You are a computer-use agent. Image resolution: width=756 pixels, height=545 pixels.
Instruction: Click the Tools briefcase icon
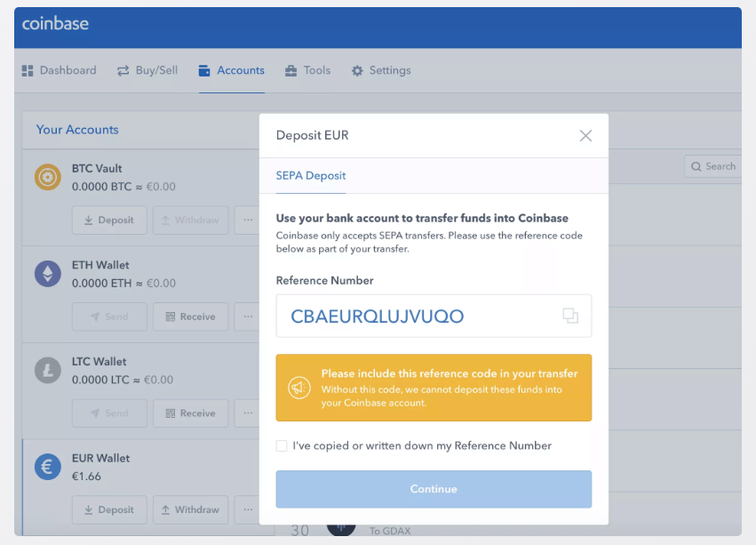pos(290,71)
